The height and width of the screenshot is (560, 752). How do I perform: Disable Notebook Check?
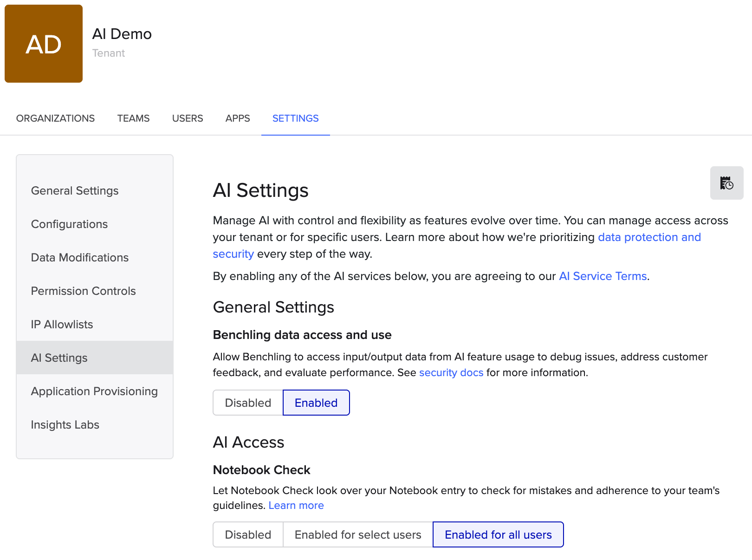(x=248, y=534)
